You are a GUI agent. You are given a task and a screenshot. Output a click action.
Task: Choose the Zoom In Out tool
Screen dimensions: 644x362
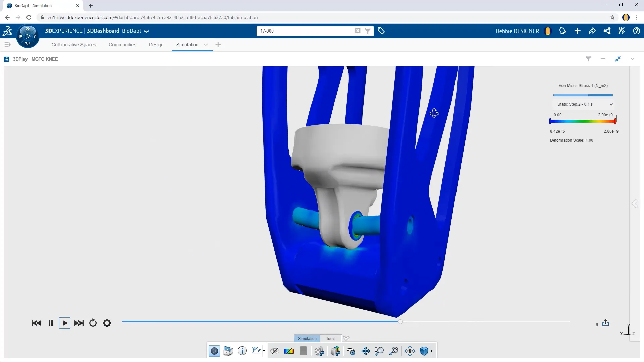coord(379,351)
